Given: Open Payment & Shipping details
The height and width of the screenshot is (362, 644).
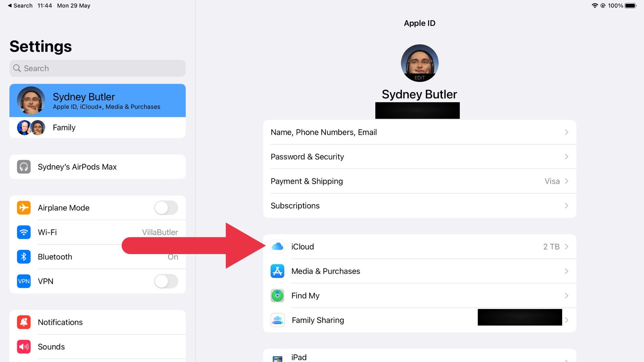Looking at the screenshot, I should click(420, 181).
